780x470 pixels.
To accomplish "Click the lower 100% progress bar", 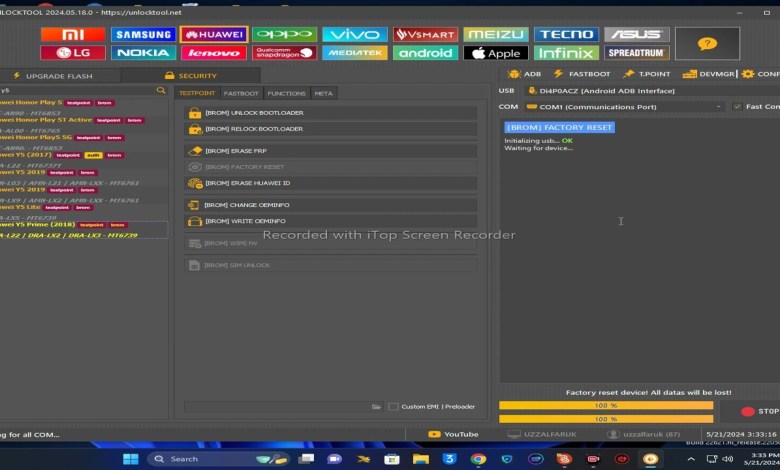I will point(606,419).
